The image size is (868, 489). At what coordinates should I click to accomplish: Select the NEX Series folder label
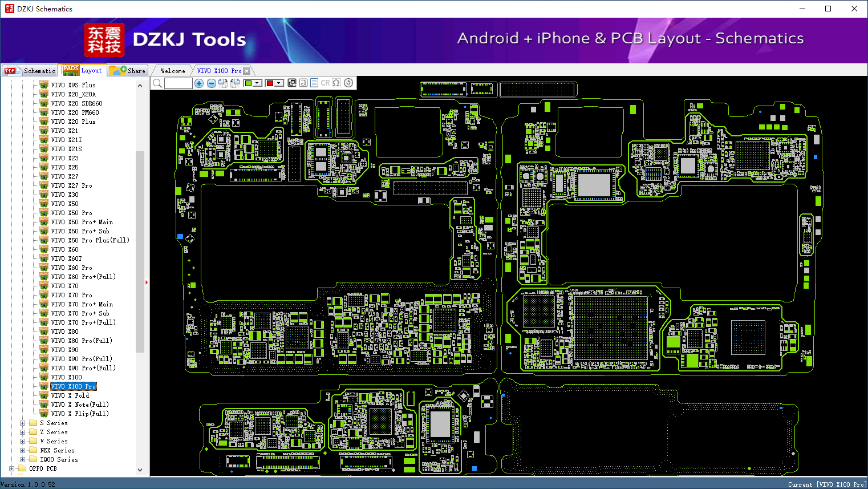pyautogui.click(x=57, y=451)
